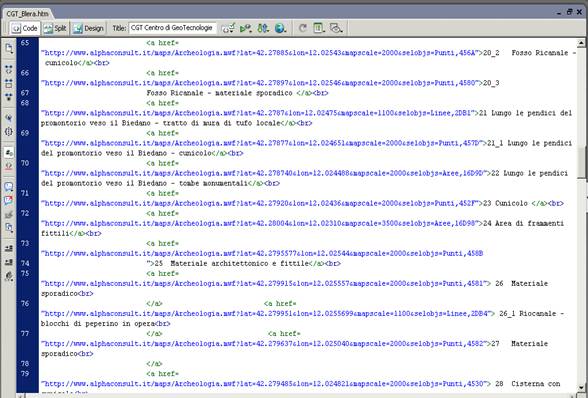Click line number 79 in the gutter
Viewport: 588px width, 398px height.
coord(25,374)
